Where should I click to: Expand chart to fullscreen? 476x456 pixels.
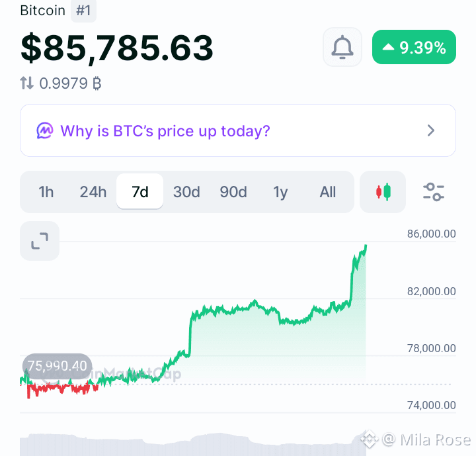40,241
